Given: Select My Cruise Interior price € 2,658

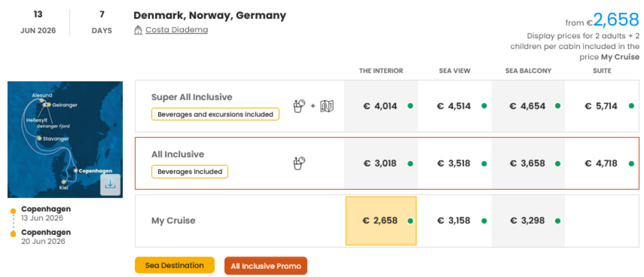Looking at the screenshot, I should coord(380,221).
